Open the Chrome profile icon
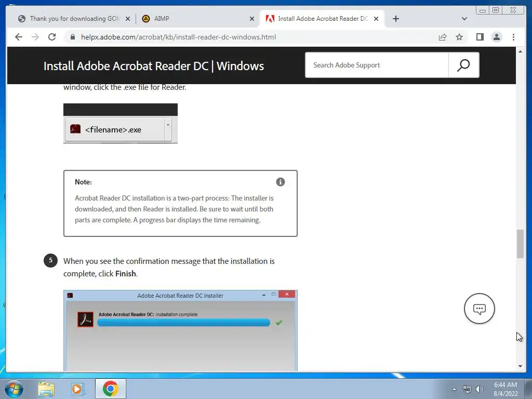The image size is (532, 399). (x=496, y=37)
